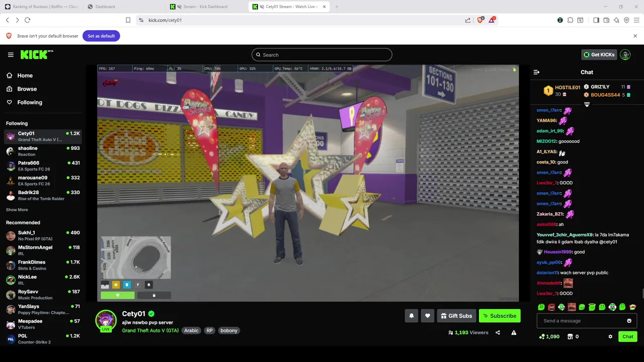
Task: Open browser extensions puzzle icon
Action: (x=570, y=20)
